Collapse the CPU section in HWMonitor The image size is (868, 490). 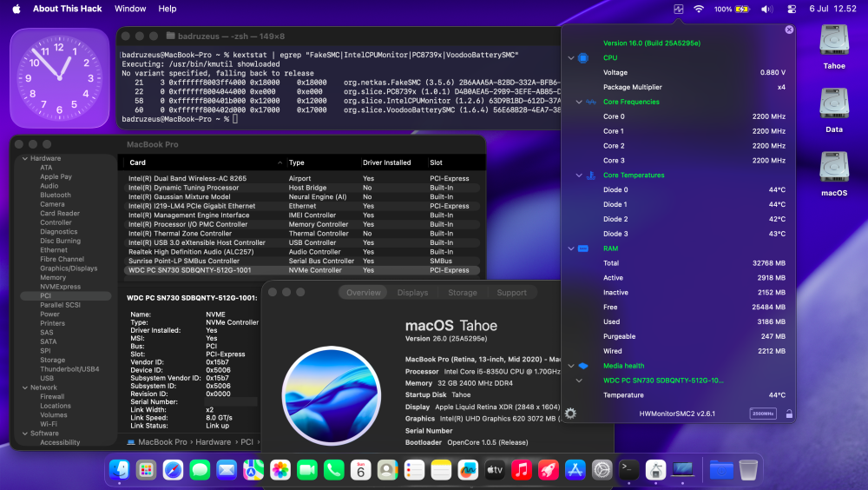pyautogui.click(x=571, y=57)
